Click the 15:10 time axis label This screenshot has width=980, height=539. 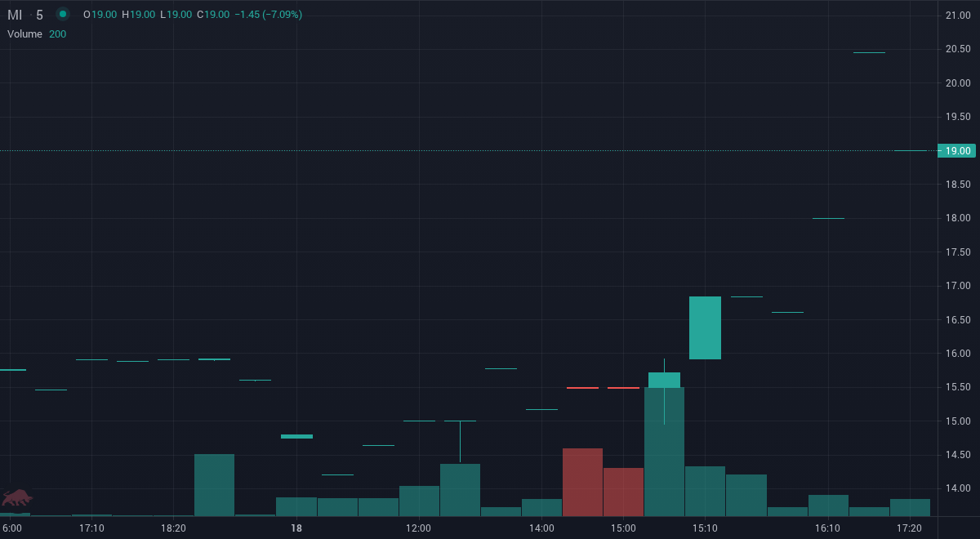[x=705, y=528]
